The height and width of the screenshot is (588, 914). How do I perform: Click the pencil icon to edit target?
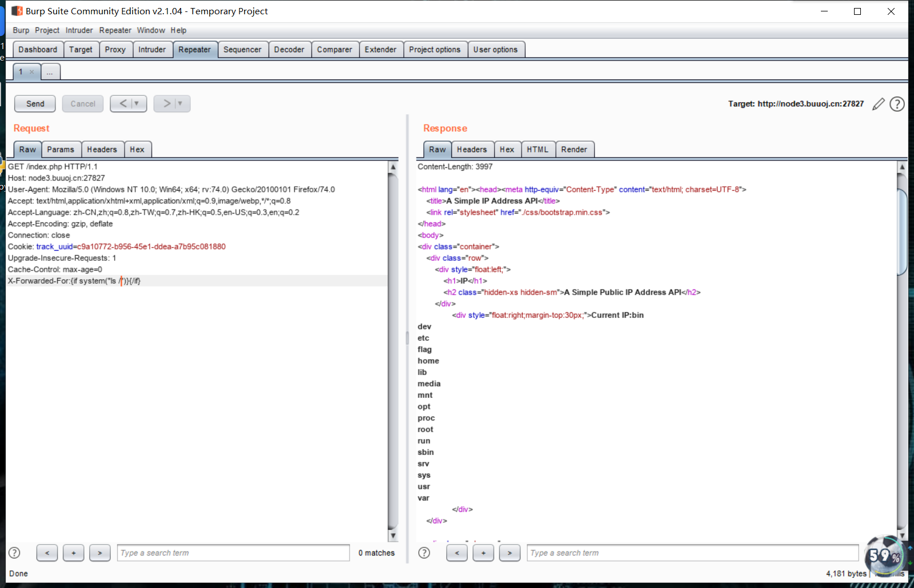879,104
